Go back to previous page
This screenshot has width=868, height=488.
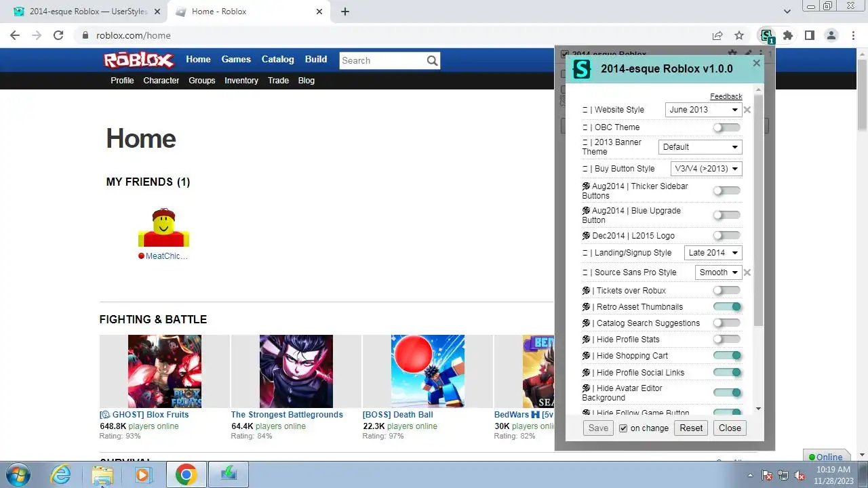pyautogui.click(x=15, y=35)
